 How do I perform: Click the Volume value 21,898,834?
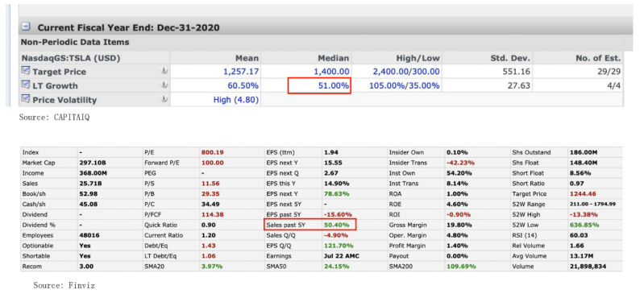(x=588, y=267)
